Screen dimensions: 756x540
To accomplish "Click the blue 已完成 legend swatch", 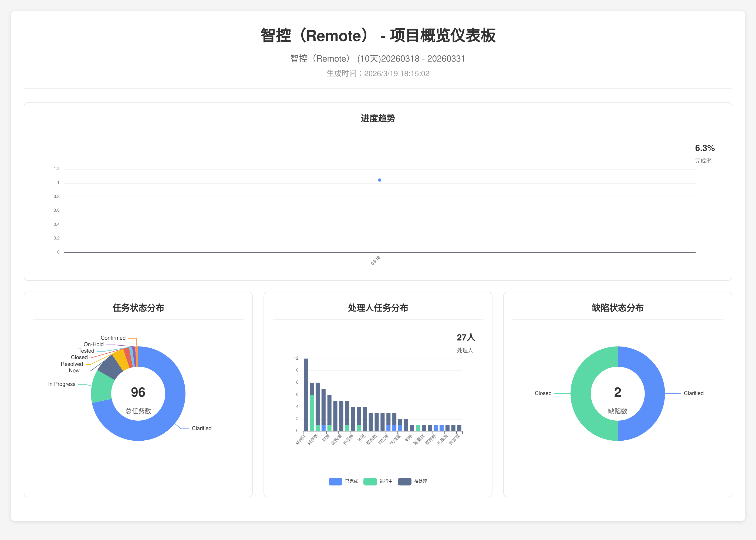I will [x=335, y=481].
